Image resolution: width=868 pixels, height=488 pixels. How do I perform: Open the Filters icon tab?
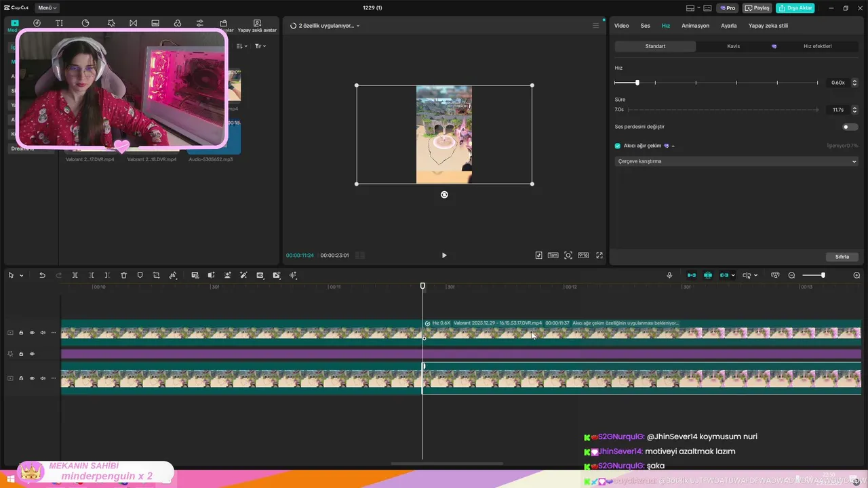pyautogui.click(x=178, y=23)
